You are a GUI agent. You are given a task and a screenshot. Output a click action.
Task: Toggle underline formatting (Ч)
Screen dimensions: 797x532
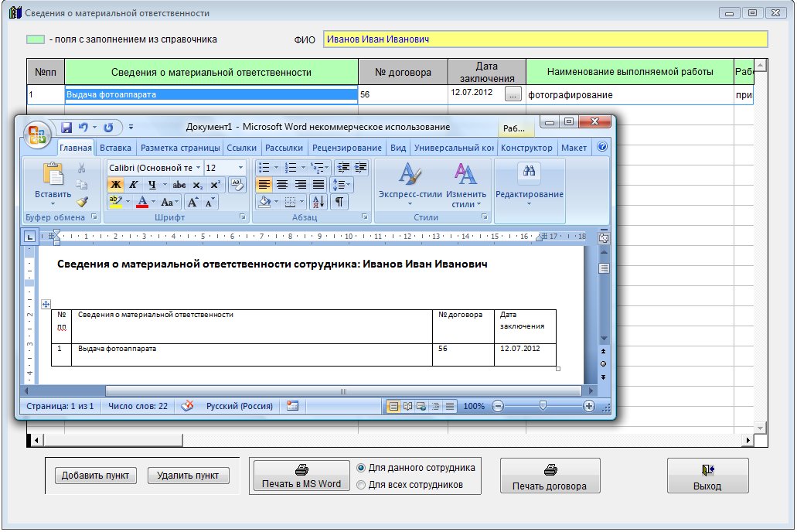coord(152,185)
